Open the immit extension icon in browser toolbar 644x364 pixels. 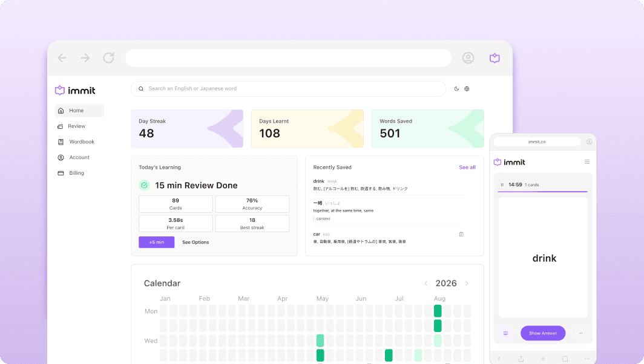pos(494,58)
